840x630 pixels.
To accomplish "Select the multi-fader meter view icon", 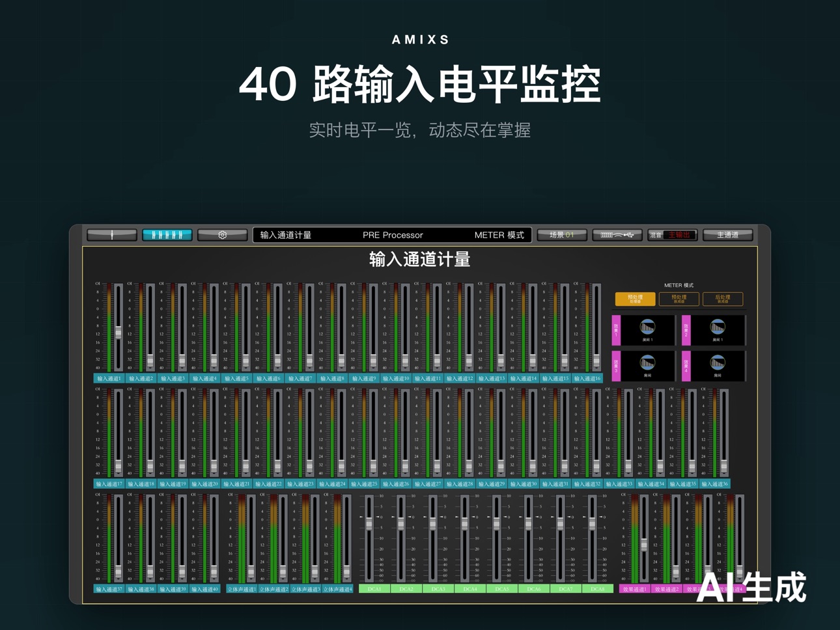I will pos(167,235).
